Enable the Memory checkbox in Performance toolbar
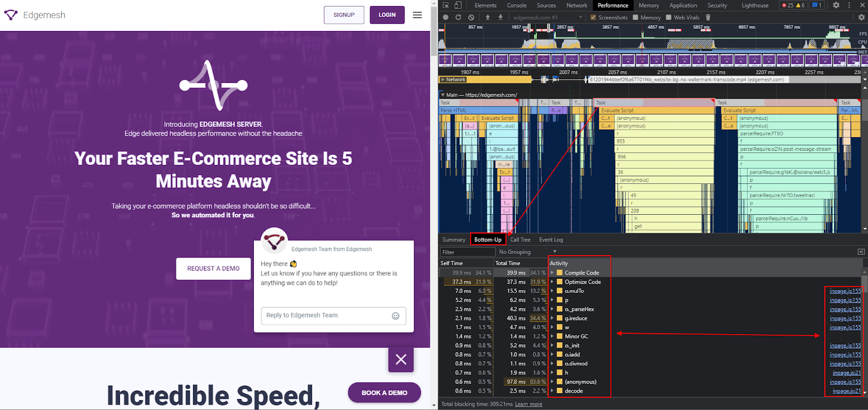The image size is (868, 410). point(635,17)
